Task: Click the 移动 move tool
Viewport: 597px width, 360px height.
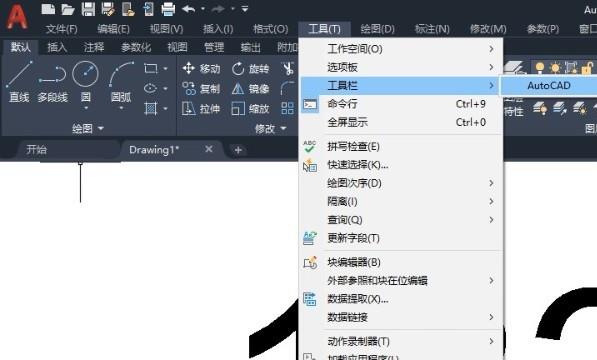Action: point(201,68)
